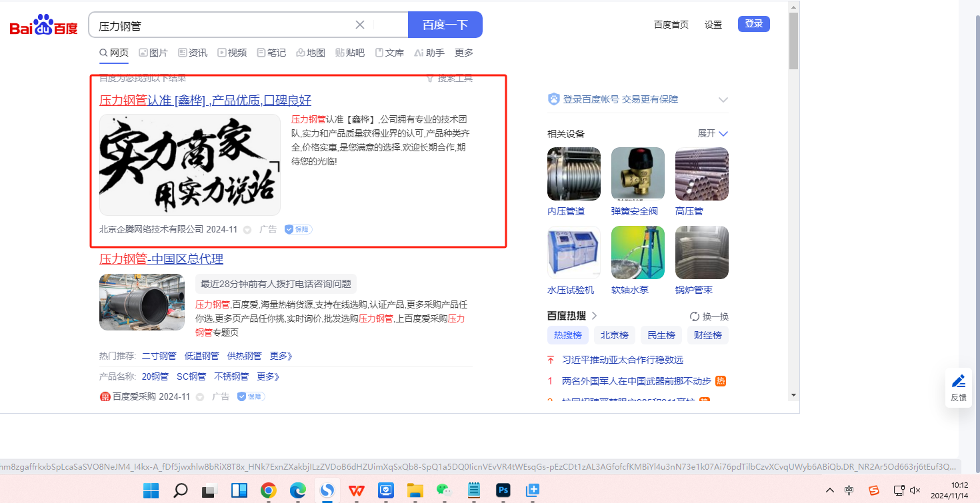
Task: Click the muted volume icon in system tray
Action: (x=915, y=490)
